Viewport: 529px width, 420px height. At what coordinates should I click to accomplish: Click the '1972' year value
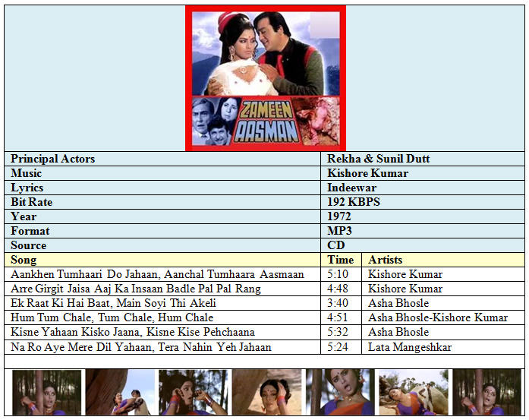[339, 216]
